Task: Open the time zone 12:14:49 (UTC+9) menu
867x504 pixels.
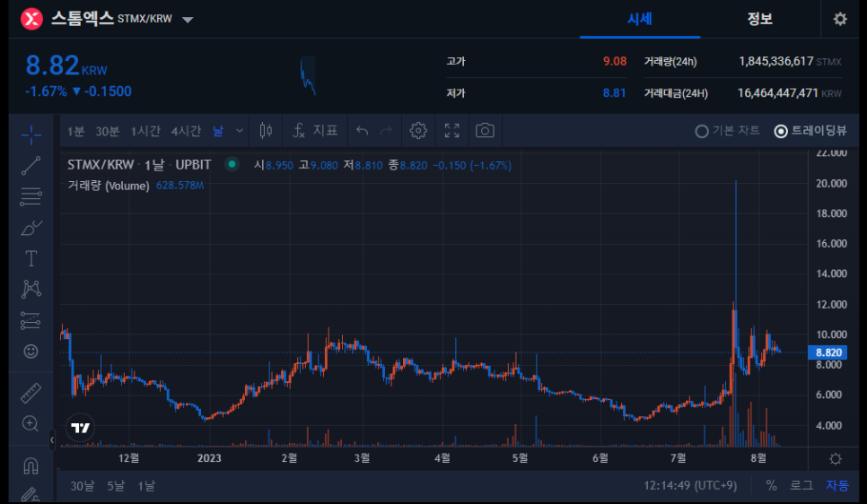Action: tap(690, 486)
